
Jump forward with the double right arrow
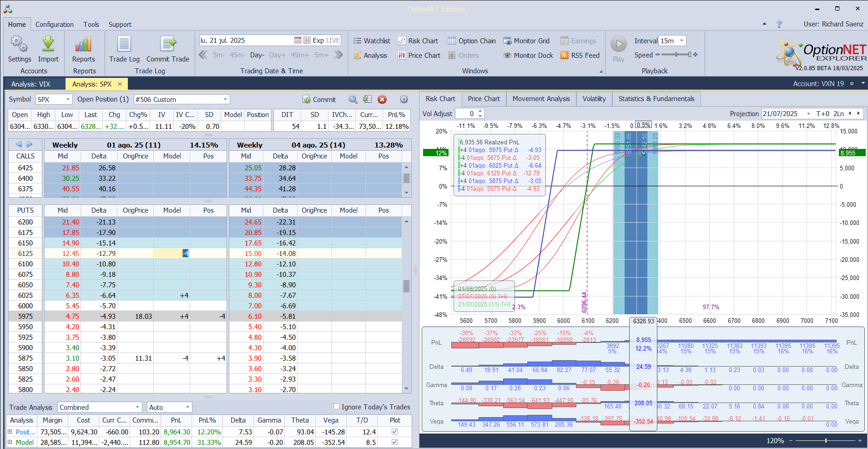tap(338, 55)
